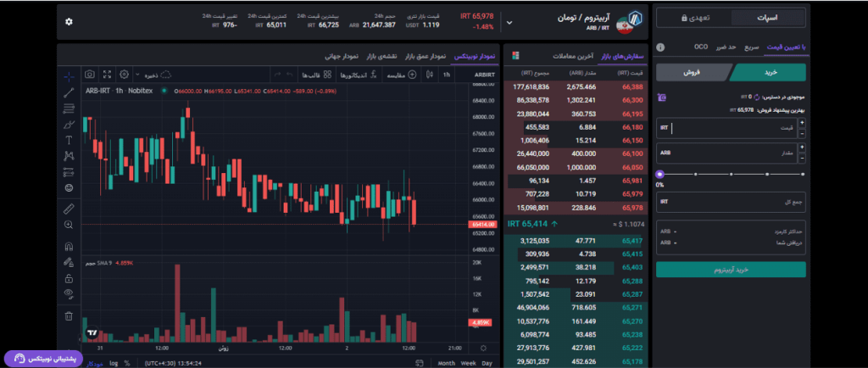Viewport: 868px width, 368px height.
Task: Open global chart (نمودار جهانی) tab
Action: (x=342, y=57)
